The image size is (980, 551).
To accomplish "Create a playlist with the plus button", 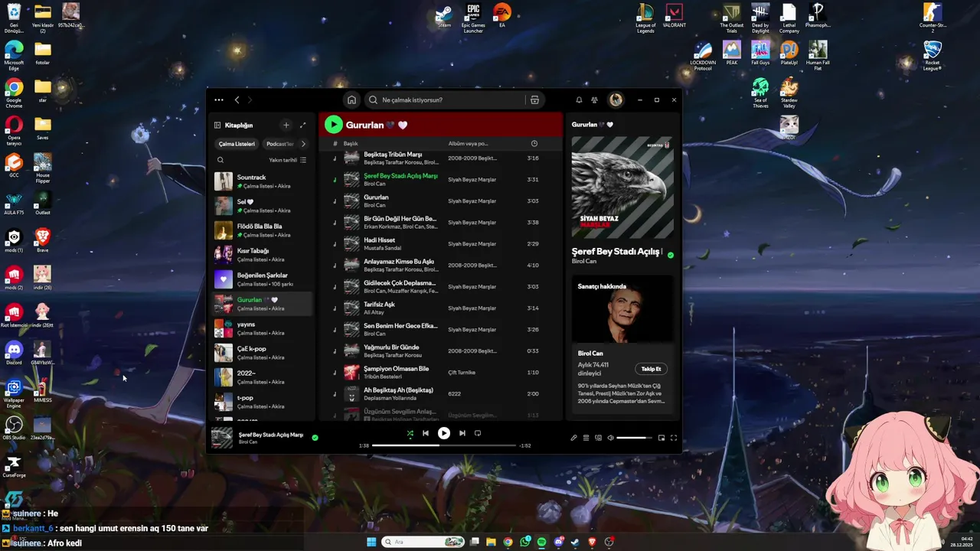I will 286,125.
